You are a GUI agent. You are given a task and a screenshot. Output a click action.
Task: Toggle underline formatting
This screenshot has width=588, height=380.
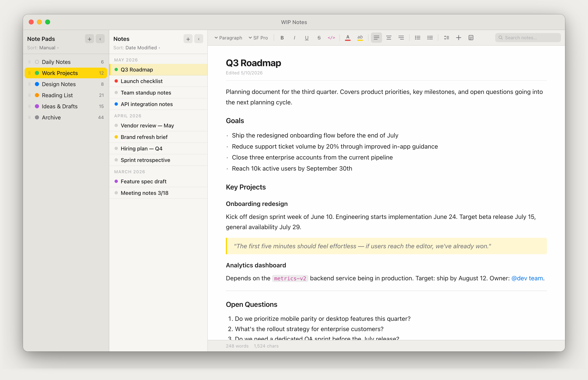[307, 38]
